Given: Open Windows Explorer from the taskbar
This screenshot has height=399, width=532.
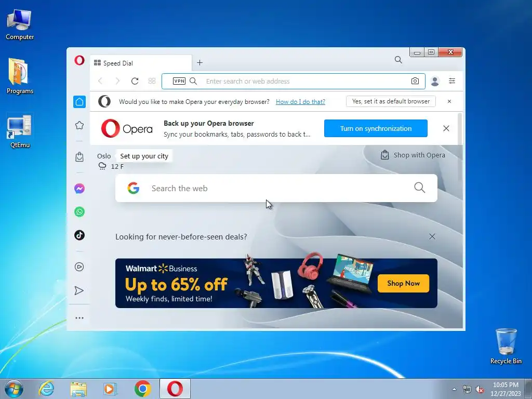Looking at the screenshot, I should point(78,389).
